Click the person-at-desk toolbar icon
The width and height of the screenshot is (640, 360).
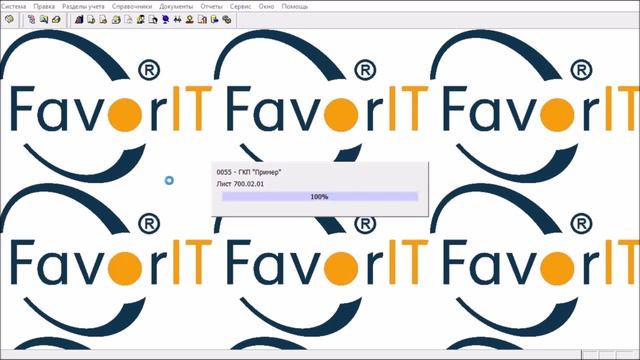(140, 20)
